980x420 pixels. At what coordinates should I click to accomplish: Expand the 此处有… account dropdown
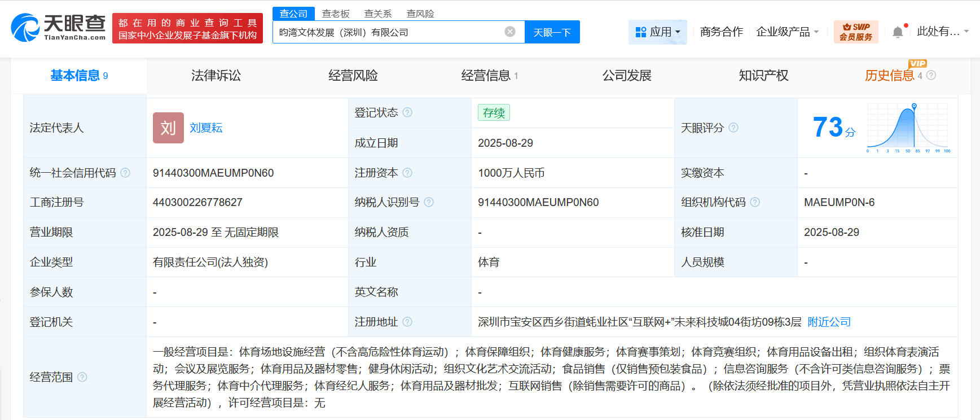(943, 32)
